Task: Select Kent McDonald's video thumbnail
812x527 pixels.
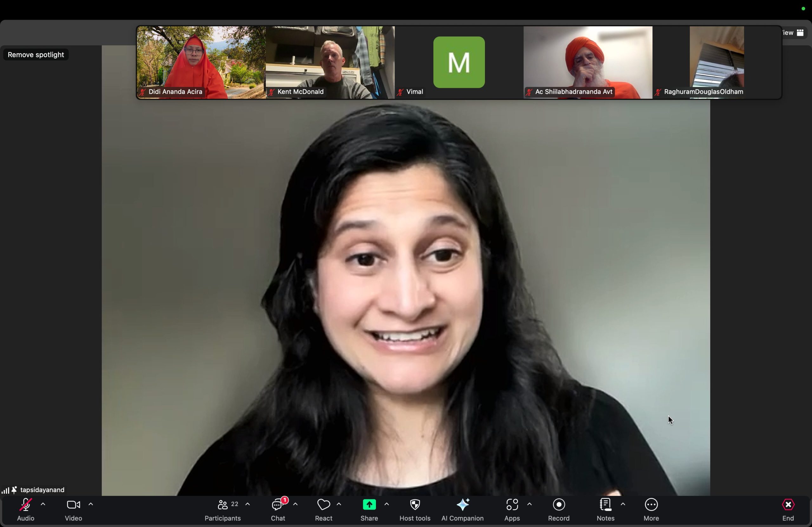Action: coord(330,62)
